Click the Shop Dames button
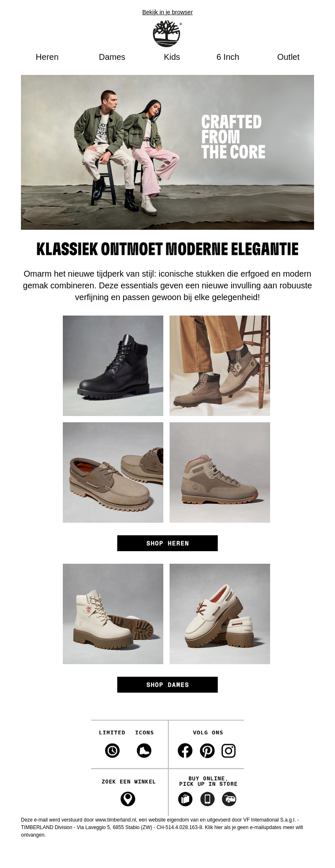 click(167, 685)
